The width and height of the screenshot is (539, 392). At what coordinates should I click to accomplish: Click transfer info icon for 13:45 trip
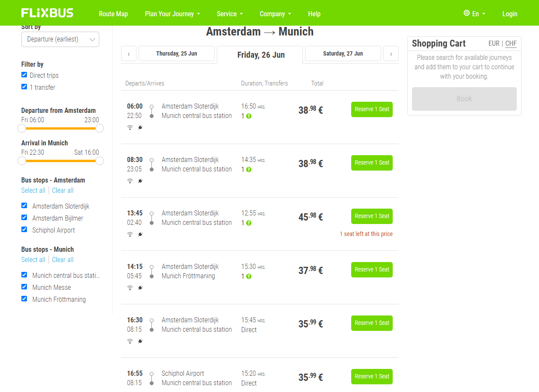click(x=249, y=223)
